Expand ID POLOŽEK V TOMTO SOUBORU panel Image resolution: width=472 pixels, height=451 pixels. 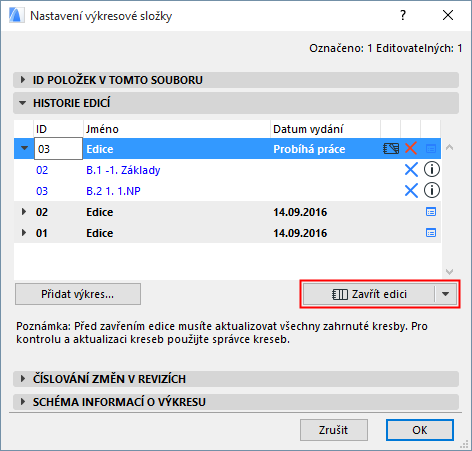pyautogui.click(x=236, y=80)
